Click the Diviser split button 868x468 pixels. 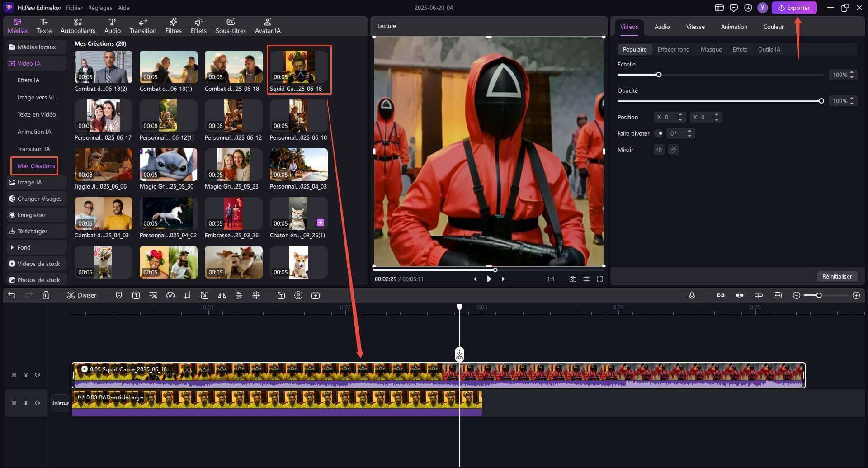click(82, 295)
